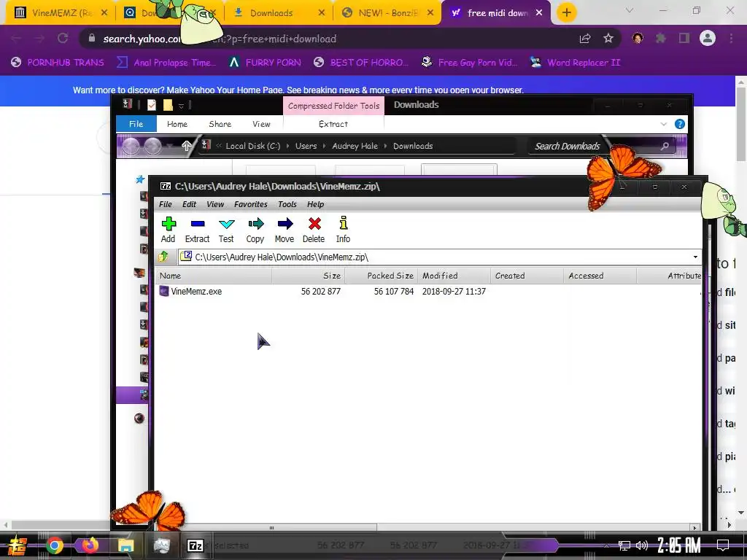Sort by the Name column header
This screenshot has height=560, width=747.
coord(214,276)
